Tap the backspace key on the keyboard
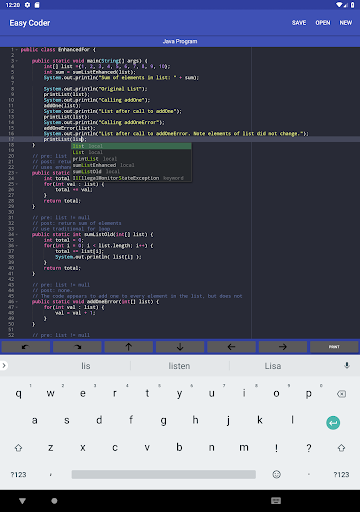Viewport: 360px width, 512px height. point(341,394)
